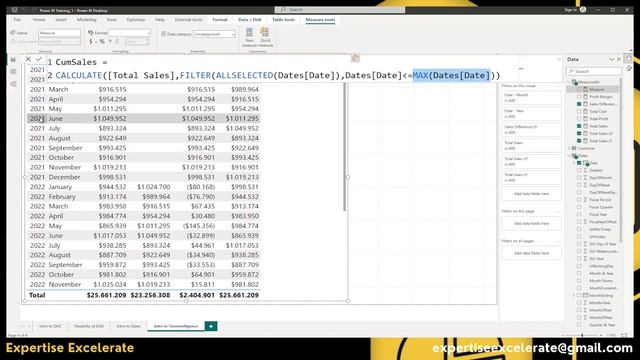Click Add data fields here under visual filters
Viewport: 640px width, 360px height.
tap(531, 194)
